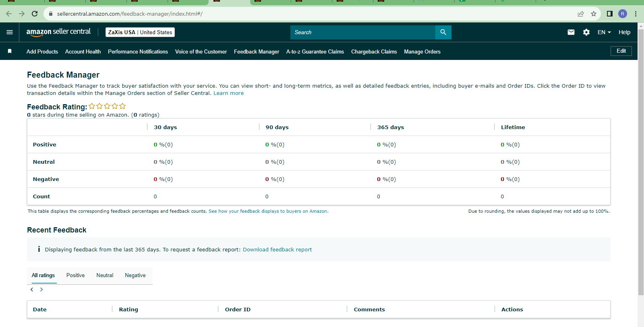Go to previous feedback page chevron
Screen dimensions: 644x327
(32, 290)
